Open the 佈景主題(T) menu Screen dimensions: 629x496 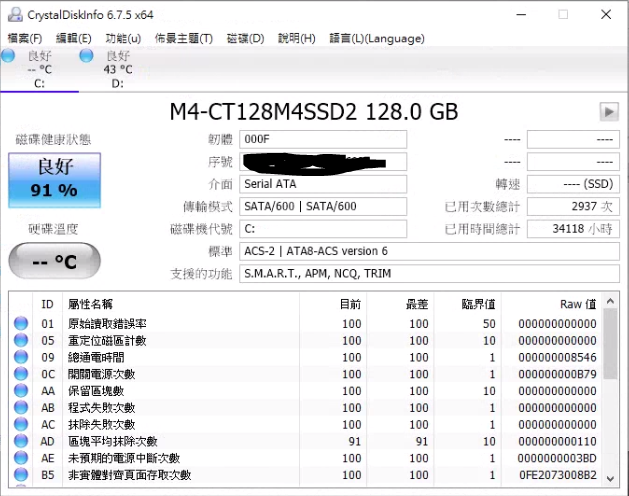click(x=184, y=39)
